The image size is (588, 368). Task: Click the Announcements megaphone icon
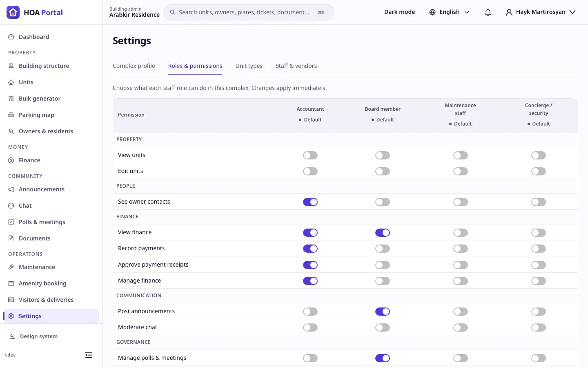(x=11, y=189)
